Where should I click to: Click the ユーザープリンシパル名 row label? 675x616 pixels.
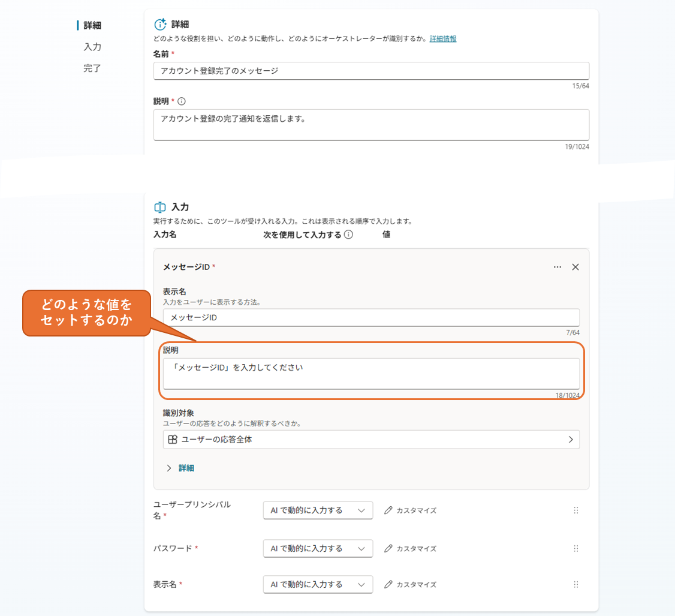192,510
